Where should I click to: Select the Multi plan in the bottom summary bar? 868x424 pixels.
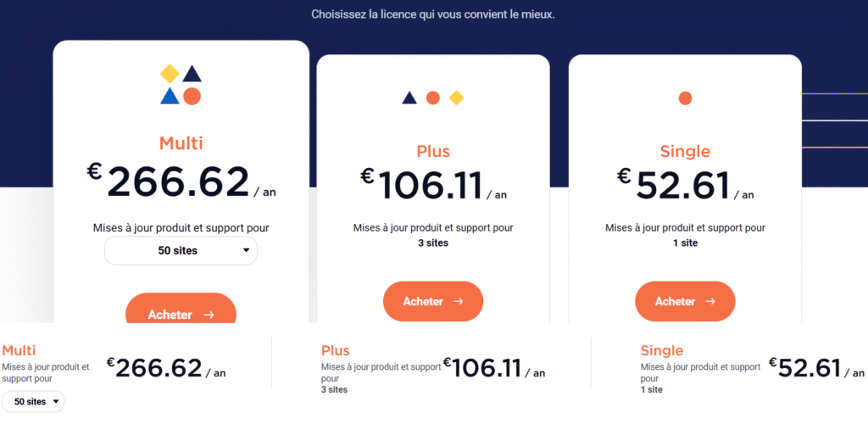pos(19,350)
